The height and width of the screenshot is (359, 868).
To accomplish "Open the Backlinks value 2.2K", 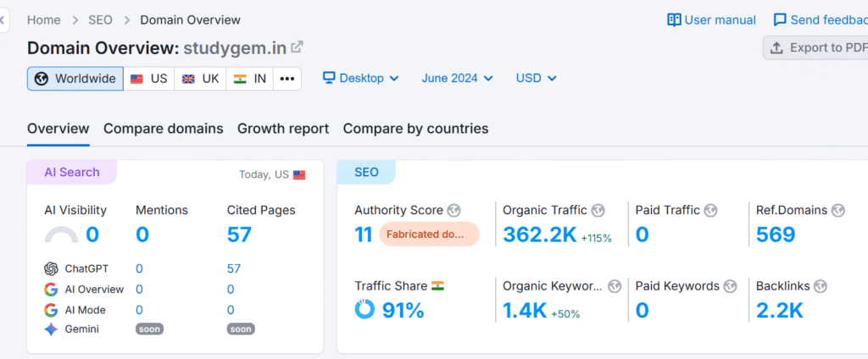I will pos(780,311).
